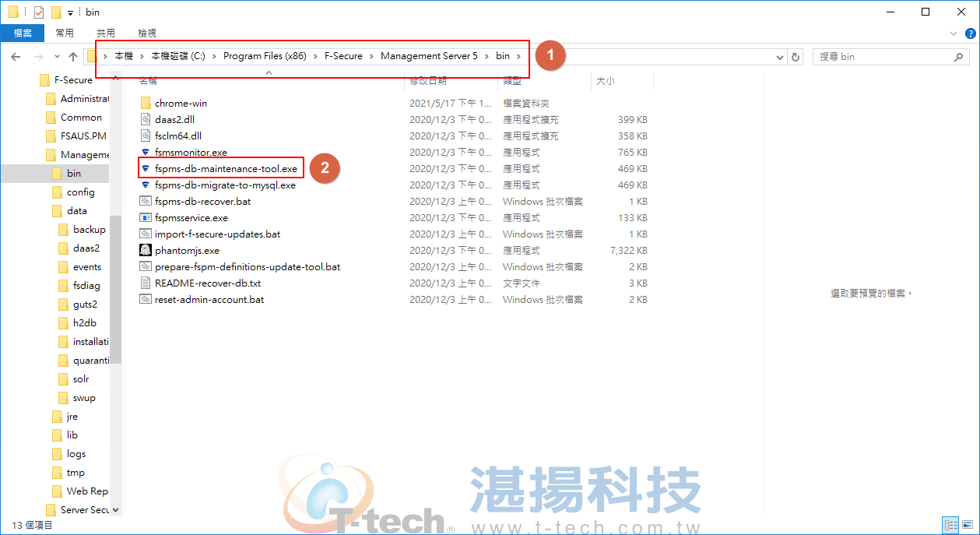Click the search magnifier icon

[x=960, y=57]
